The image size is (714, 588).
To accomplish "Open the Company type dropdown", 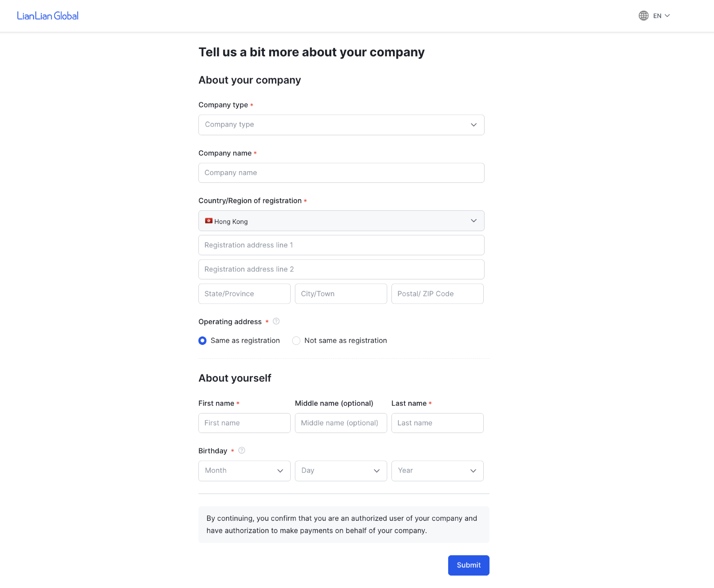I will 341,125.
